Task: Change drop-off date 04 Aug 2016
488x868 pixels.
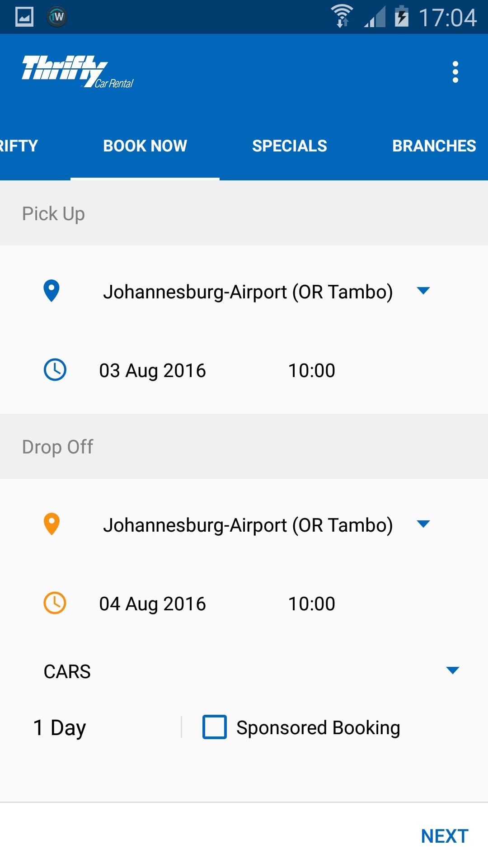Action: pyautogui.click(x=153, y=604)
